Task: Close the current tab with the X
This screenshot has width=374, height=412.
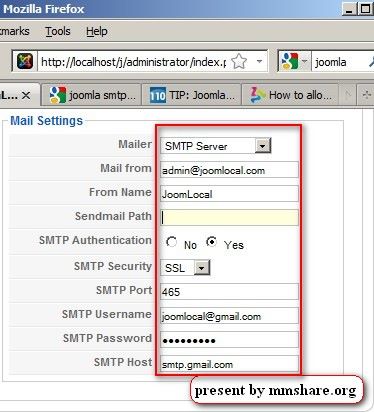Action: [x=26, y=96]
